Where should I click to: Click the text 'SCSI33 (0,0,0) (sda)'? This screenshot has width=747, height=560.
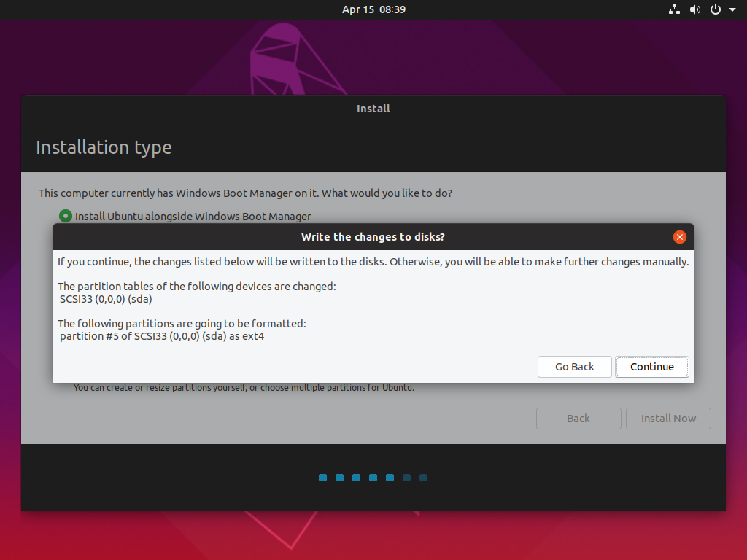coord(106,299)
